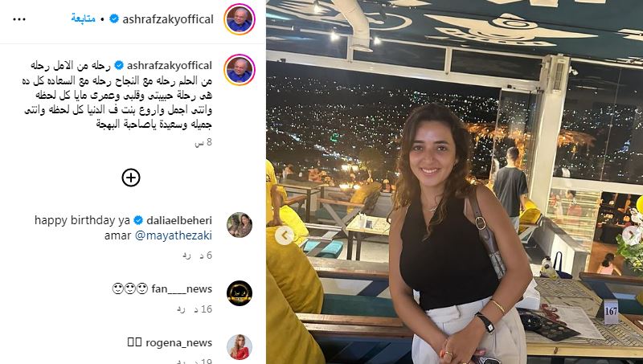Open the ashrafzakyoffical avatar in the header
This screenshot has width=643, height=364.
239,19
